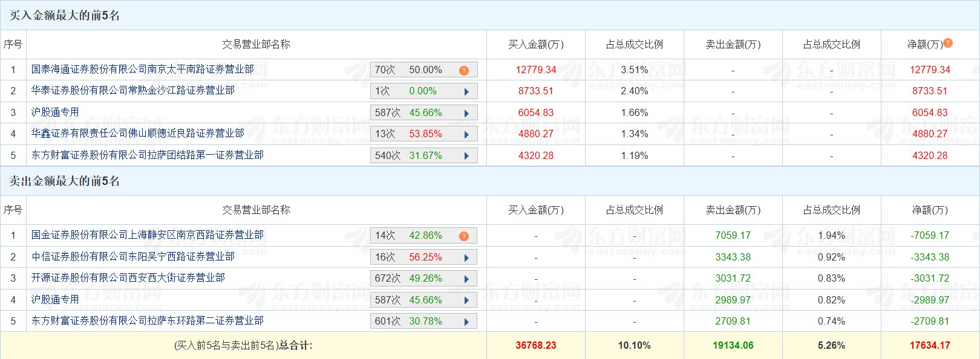This screenshot has width=980, height=359.
Task: Click arrow icon in 东方财富拉萨团结路 540次 box
Action: coord(466,156)
